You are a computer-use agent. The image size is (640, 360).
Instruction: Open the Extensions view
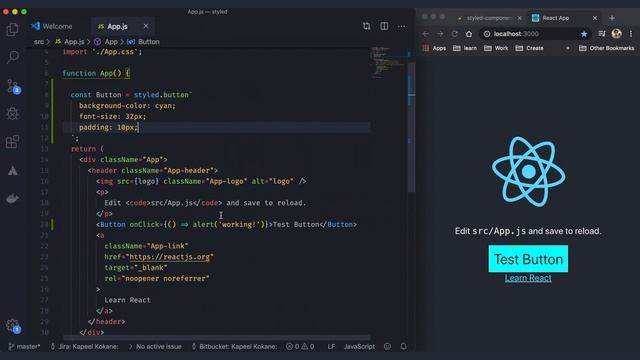pyautogui.click(x=13, y=142)
